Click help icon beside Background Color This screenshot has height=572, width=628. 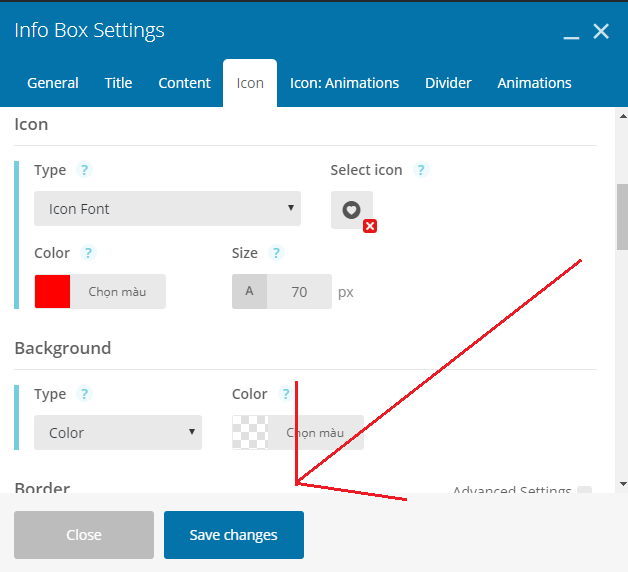click(x=286, y=394)
